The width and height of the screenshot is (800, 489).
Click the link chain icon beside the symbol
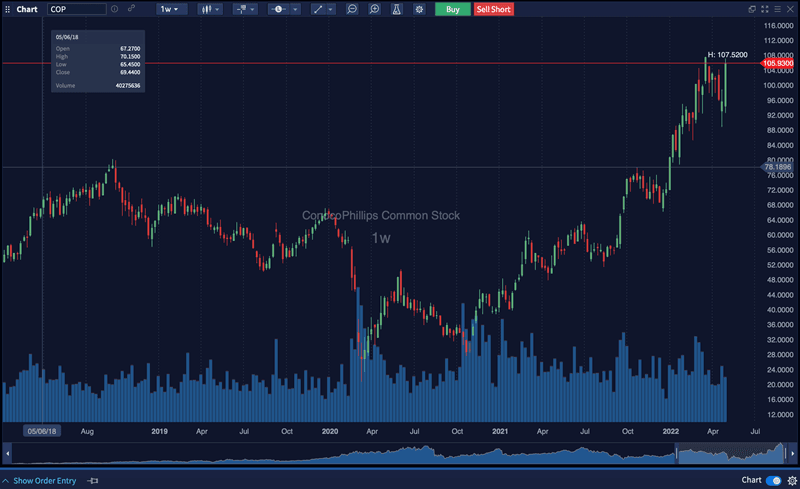coord(131,9)
